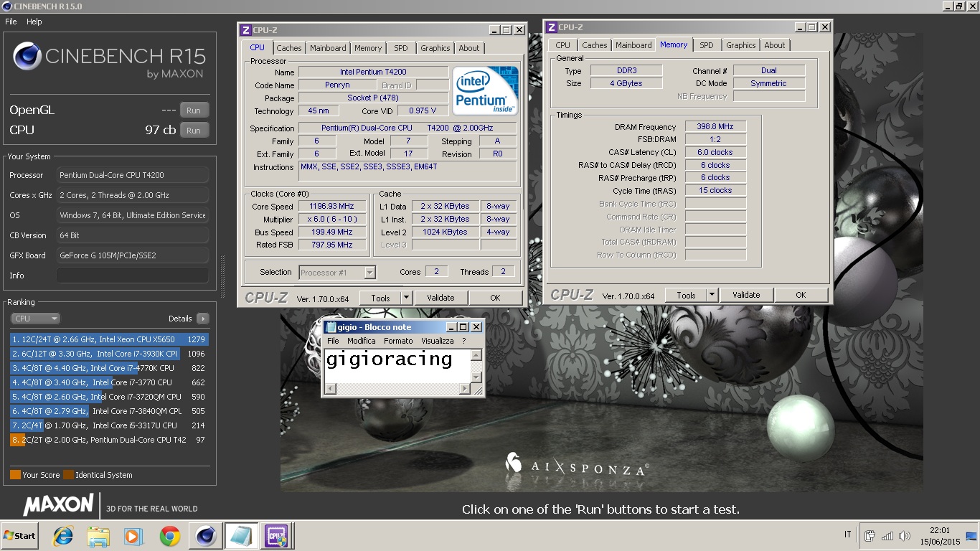Screen dimensions: 980x551
Task: Click Notepad horizontal scrollbar left arrow
Action: (330, 389)
